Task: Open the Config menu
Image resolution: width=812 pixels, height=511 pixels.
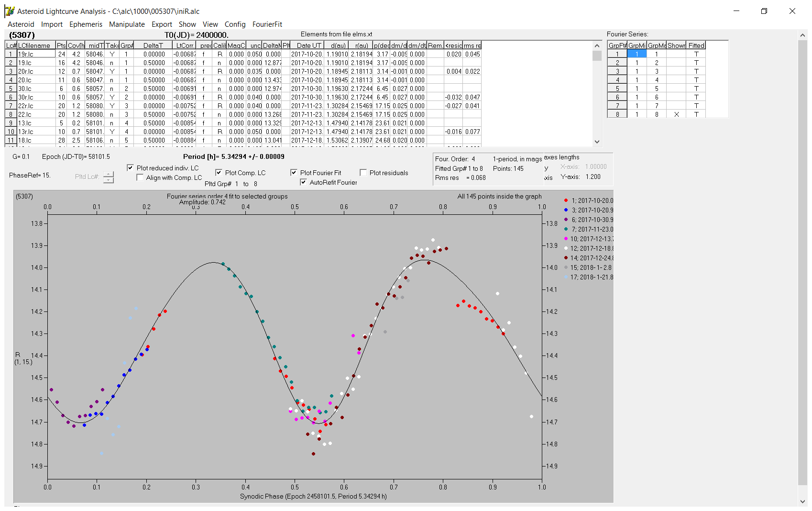Action: pyautogui.click(x=235, y=24)
